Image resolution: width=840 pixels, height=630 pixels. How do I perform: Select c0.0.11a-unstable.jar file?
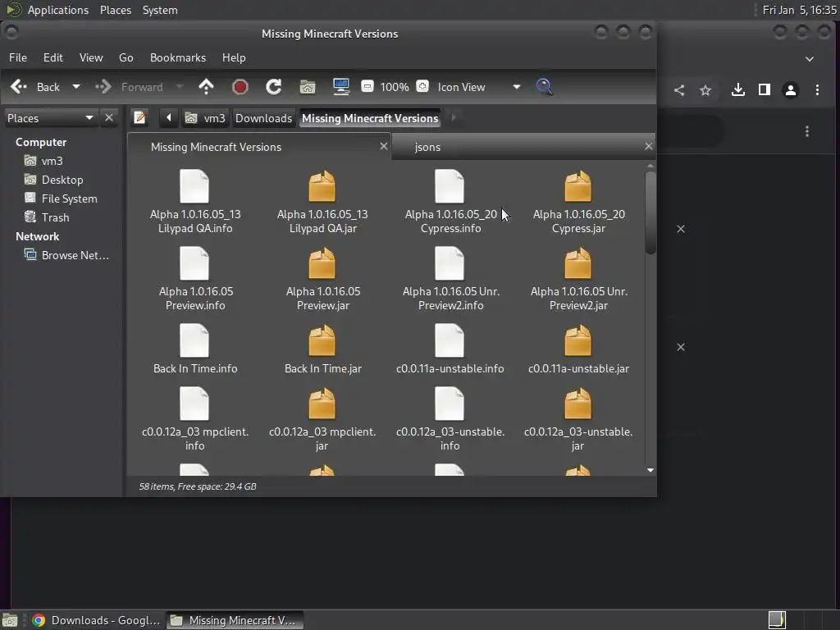click(x=578, y=349)
